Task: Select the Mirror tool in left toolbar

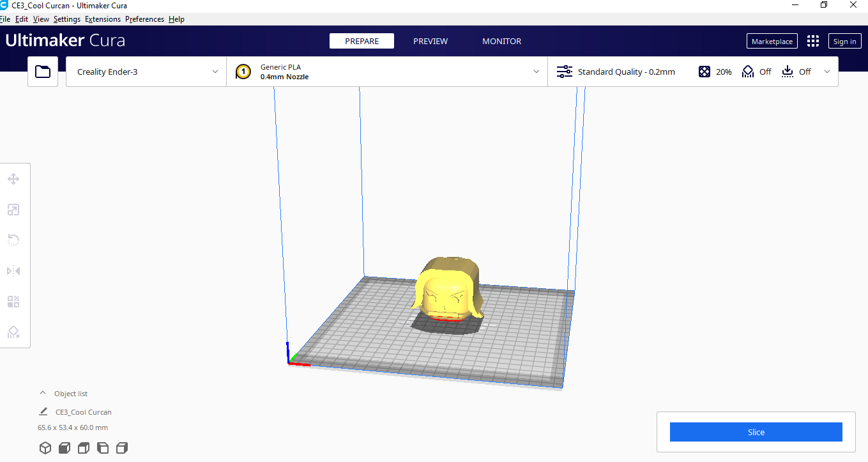Action: pos(13,271)
